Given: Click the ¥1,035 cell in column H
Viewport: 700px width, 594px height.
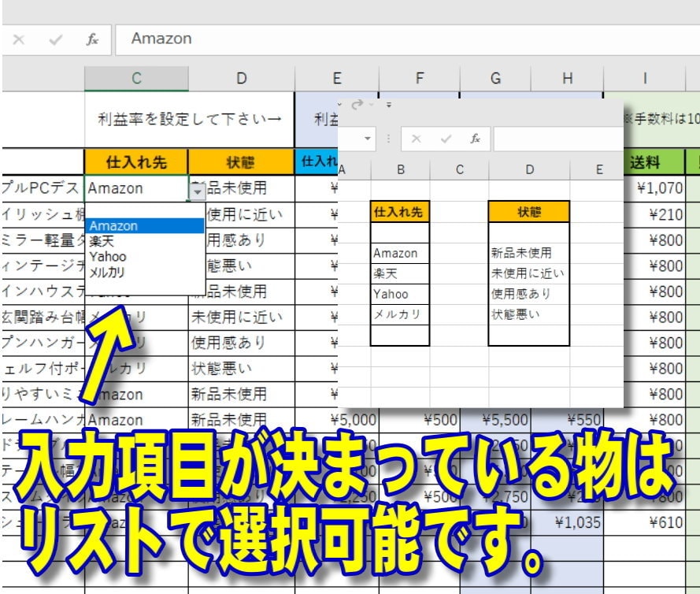Looking at the screenshot, I should coord(568,522).
